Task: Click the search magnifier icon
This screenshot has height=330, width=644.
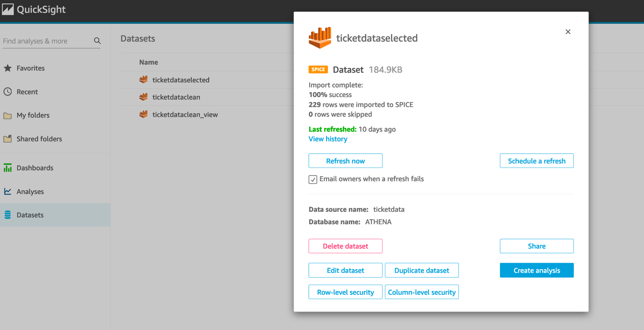Action: [97, 41]
